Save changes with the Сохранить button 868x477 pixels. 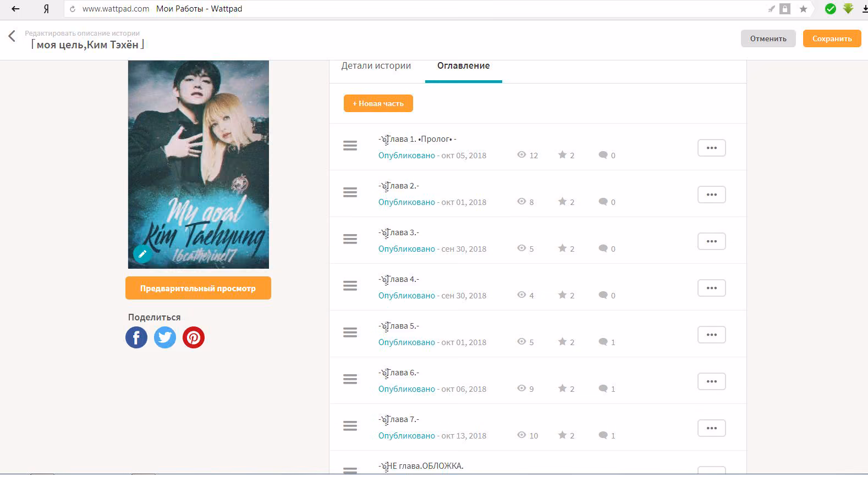tap(832, 38)
